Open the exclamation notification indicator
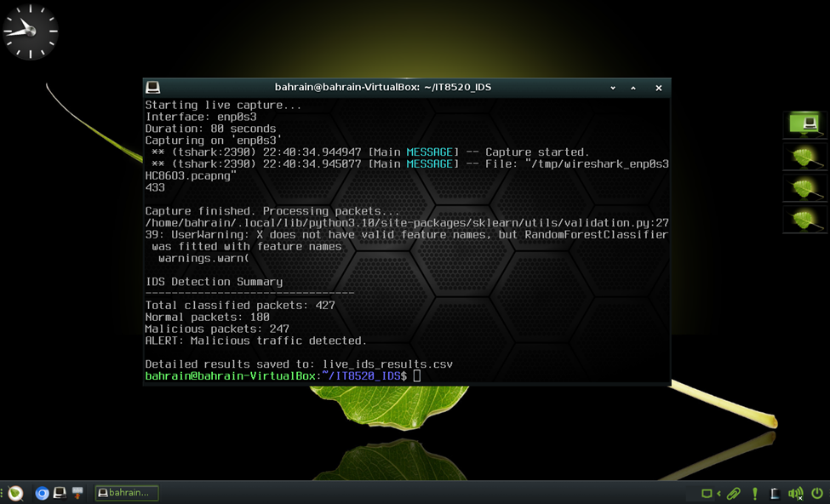830x504 pixels. tap(755, 494)
